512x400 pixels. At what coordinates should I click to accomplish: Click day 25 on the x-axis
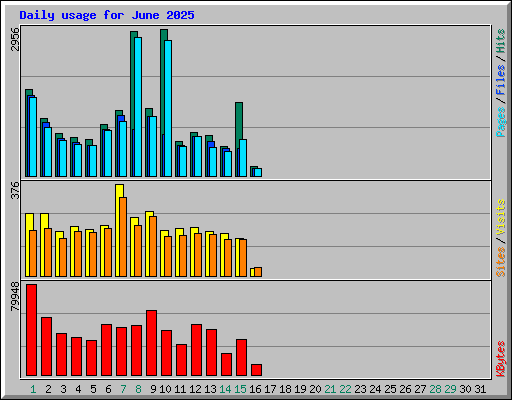coord(390,389)
